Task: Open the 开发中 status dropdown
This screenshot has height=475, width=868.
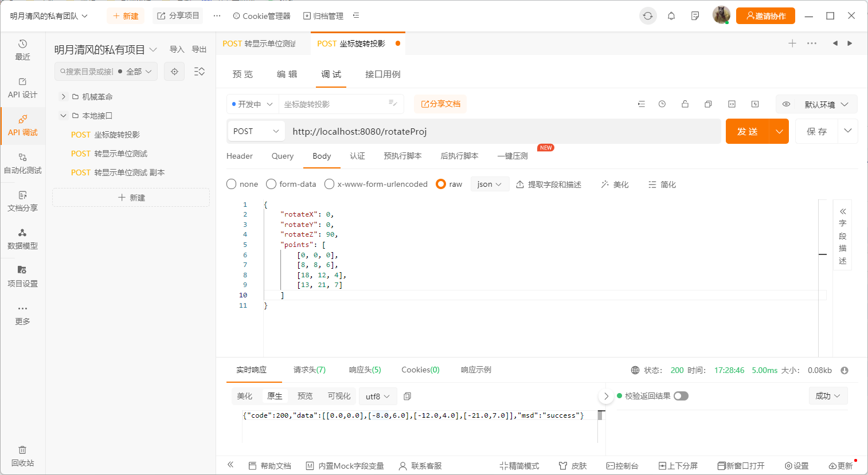Action: tap(252, 104)
